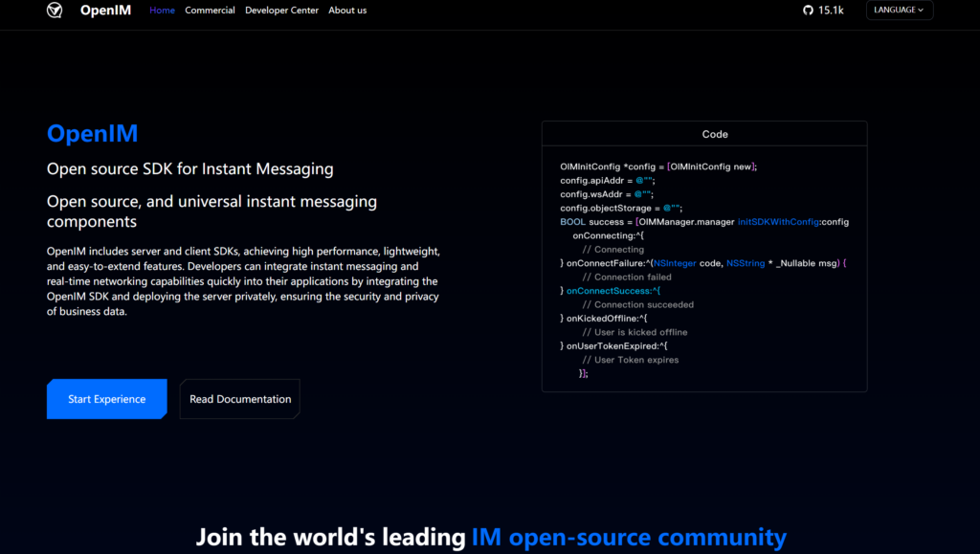The width and height of the screenshot is (980, 554).
Task: Click the large blue OpenIM heading
Action: (93, 133)
